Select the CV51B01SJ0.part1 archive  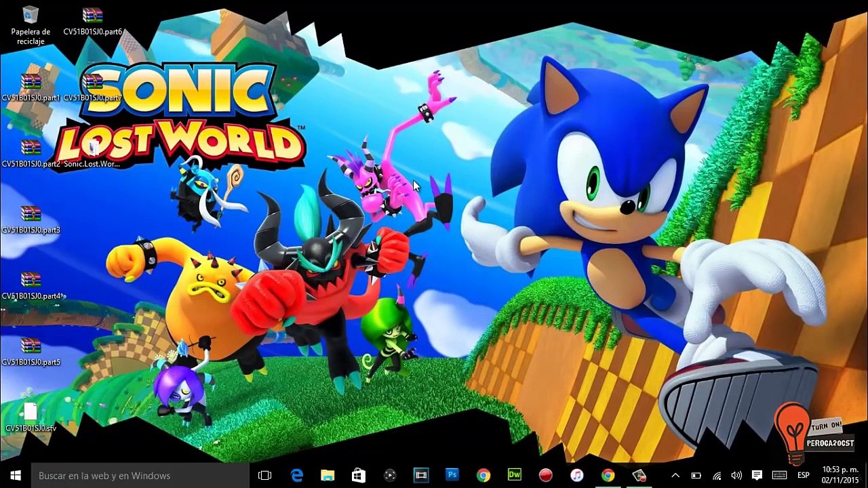(31, 87)
